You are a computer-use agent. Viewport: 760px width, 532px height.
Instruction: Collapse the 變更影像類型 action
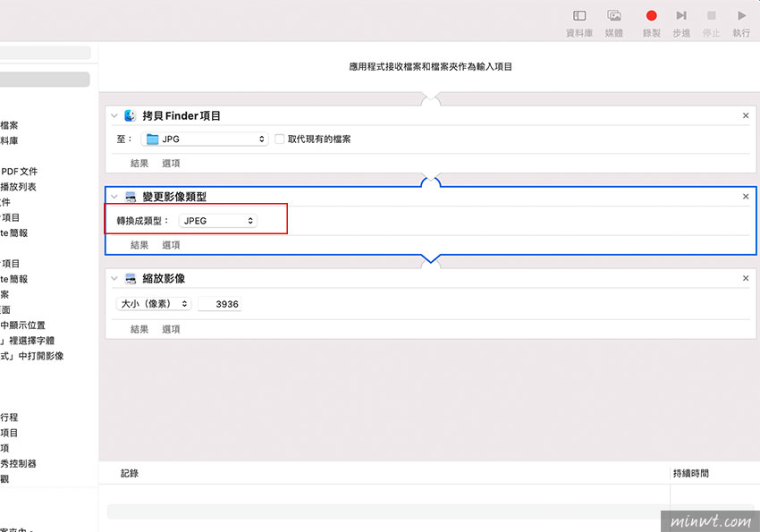pyautogui.click(x=114, y=197)
